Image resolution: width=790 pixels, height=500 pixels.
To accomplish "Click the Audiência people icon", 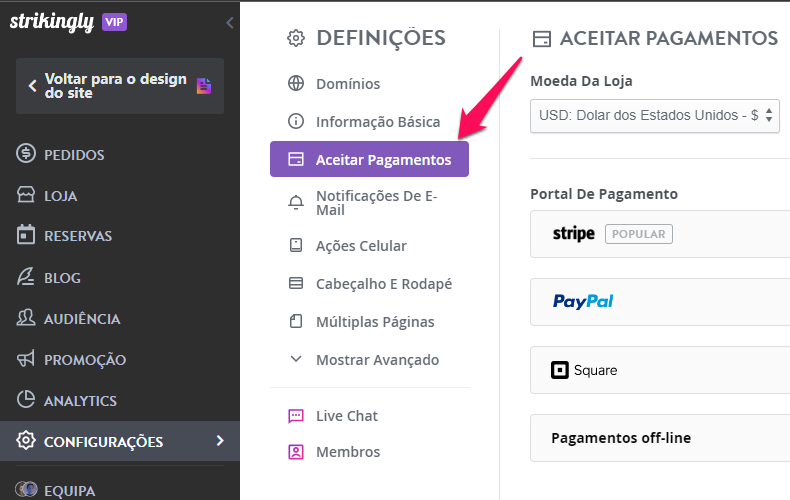I will [x=26, y=318].
